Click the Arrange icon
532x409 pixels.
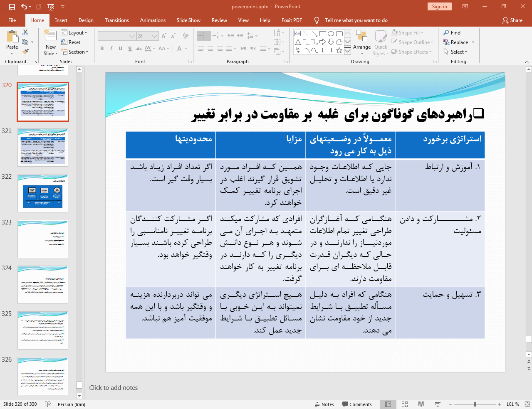tap(361, 36)
